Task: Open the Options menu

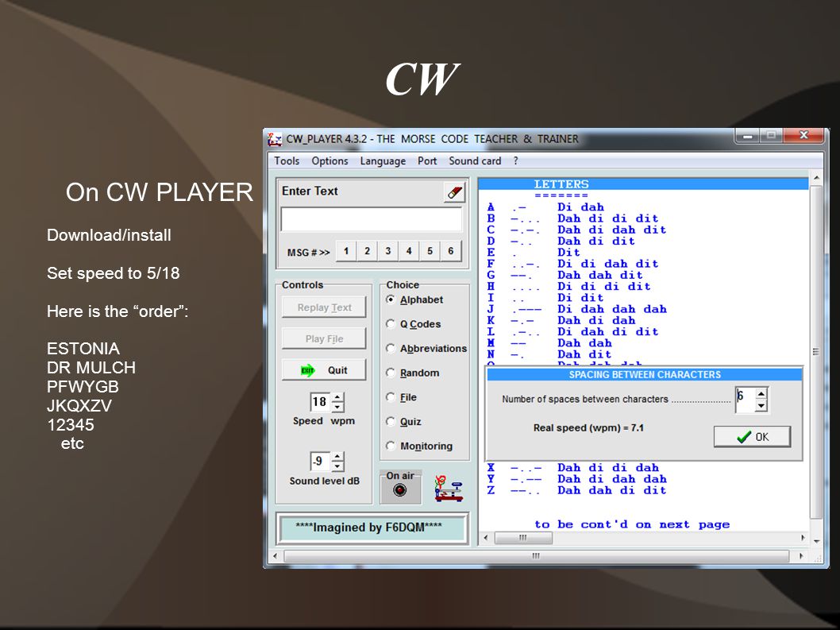Action: 329,160
